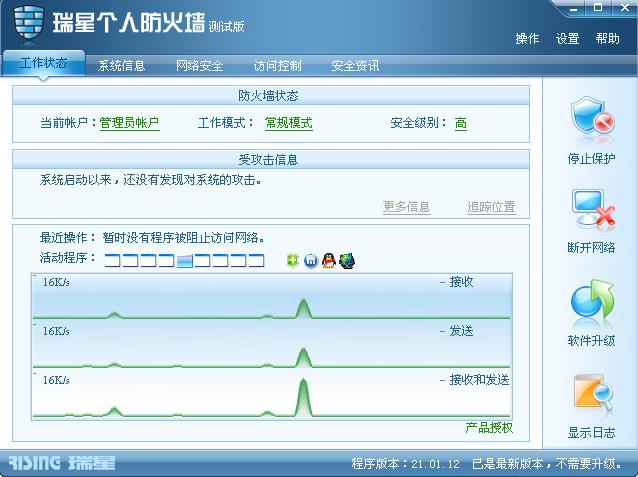Switch to the 访问控制 tab
The height and width of the screenshot is (477, 638).
click(277, 66)
